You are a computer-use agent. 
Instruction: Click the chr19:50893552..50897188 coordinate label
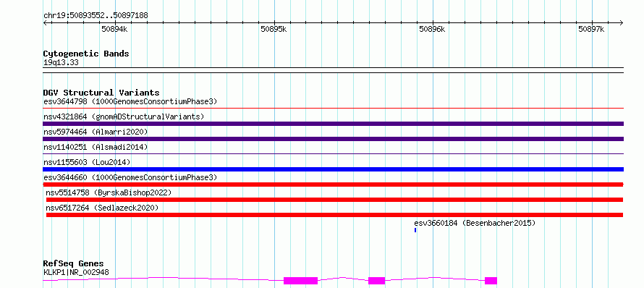click(x=96, y=16)
